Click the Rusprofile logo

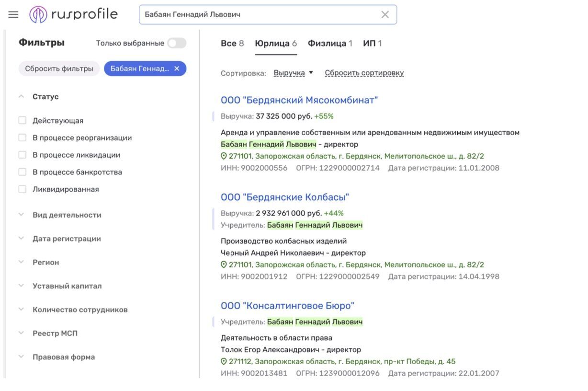coord(73,14)
